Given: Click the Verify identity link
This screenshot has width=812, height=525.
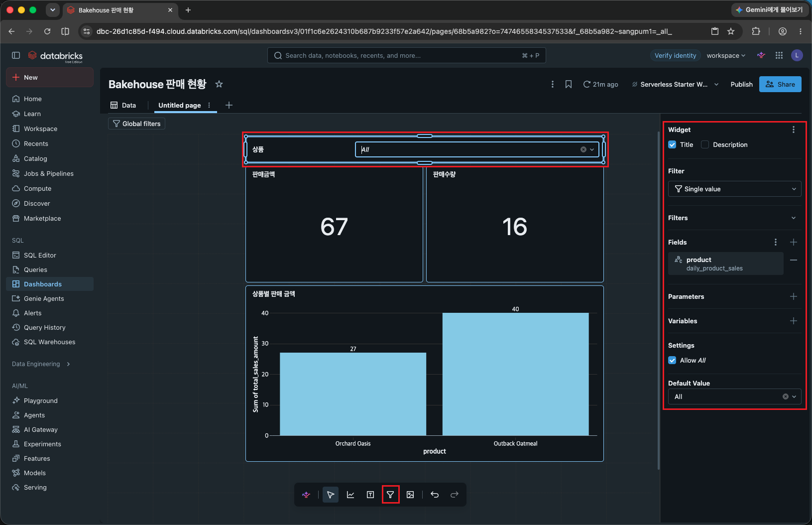Looking at the screenshot, I should [675, 55].
